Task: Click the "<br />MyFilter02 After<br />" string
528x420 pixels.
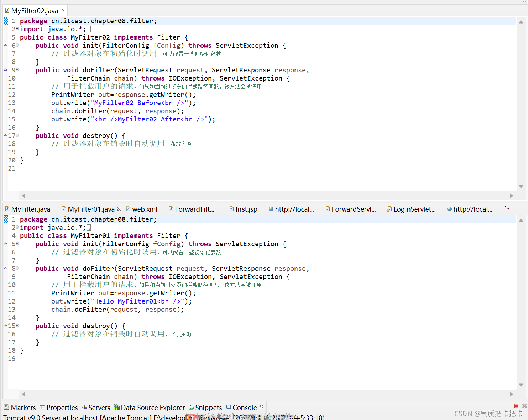Action: pyautogui.click(x=149, y=119)
